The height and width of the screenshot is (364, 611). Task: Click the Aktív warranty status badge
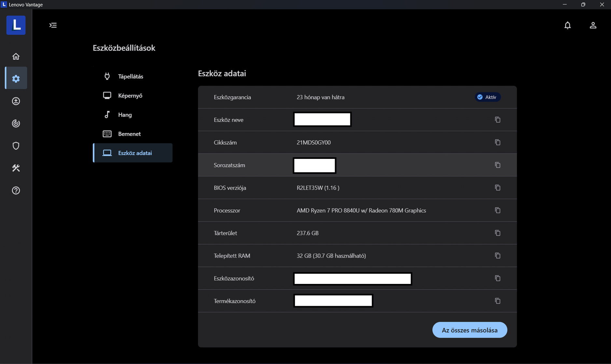[487, 97]
